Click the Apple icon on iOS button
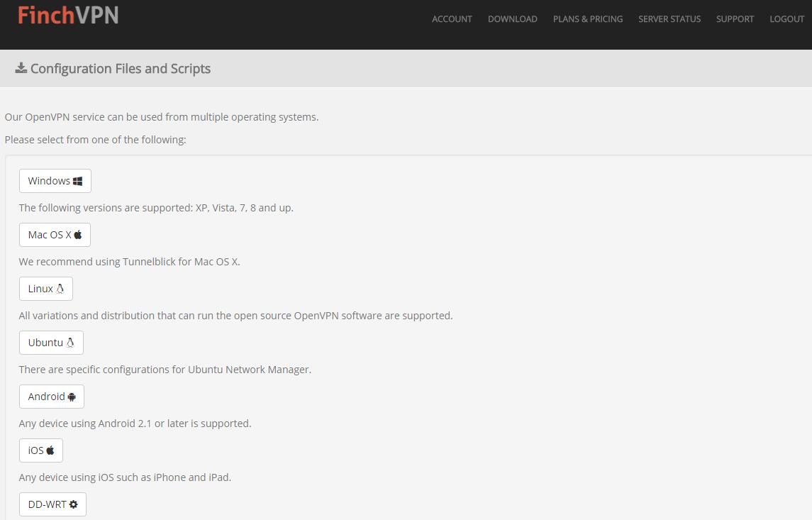 point(50,450)
